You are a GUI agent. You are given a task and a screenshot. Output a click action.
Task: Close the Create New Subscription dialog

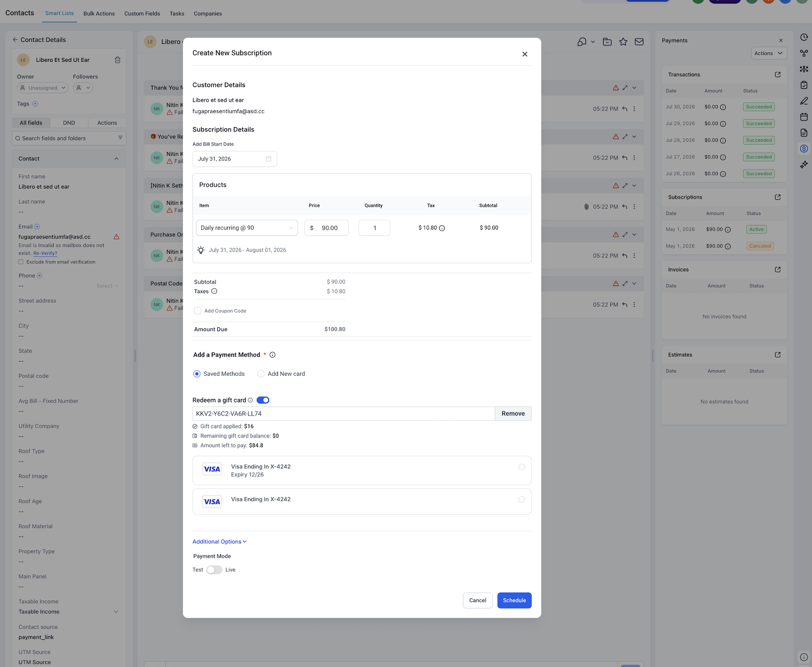pyautogui.click(x=525, y=54)
